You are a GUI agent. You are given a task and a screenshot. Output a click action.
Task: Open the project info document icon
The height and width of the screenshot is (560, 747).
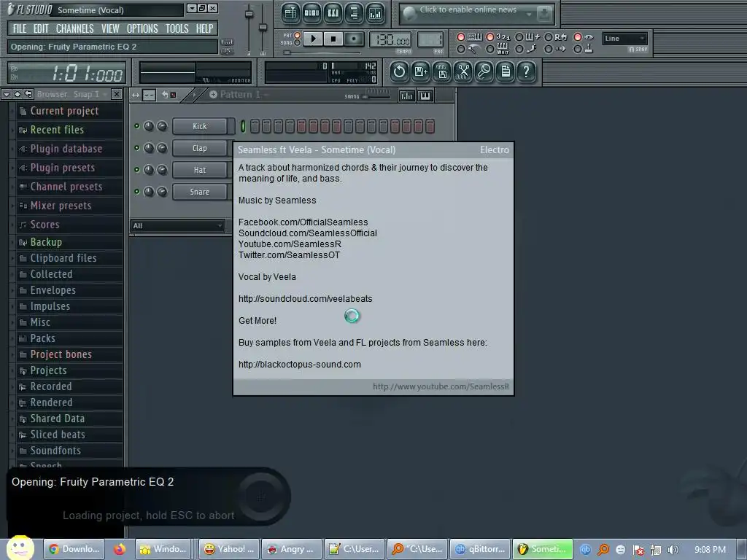tap(506, 72)
